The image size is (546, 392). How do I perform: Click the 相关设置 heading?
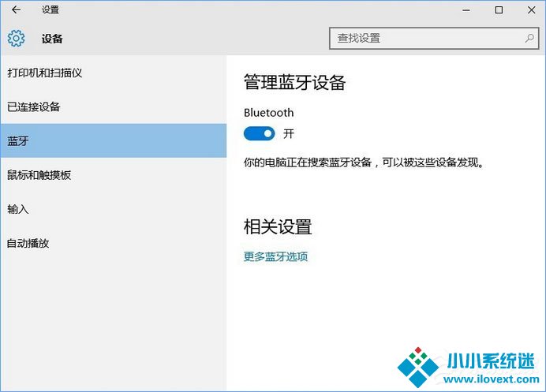click(x=278, y=227)
